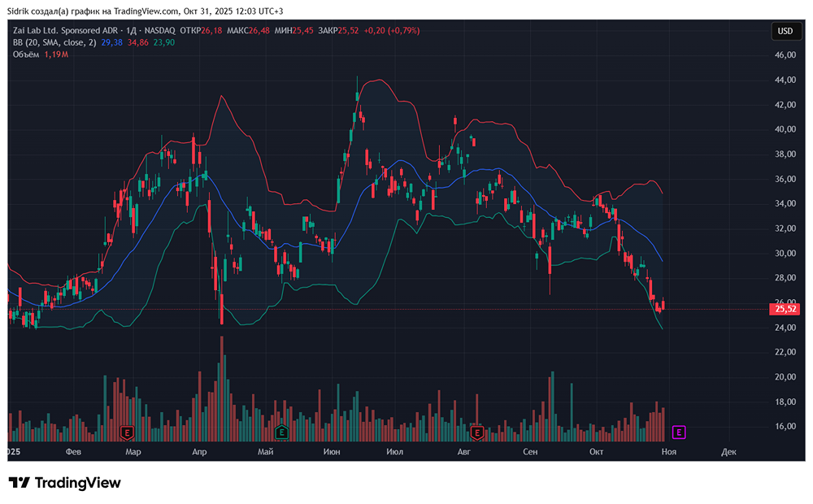Click the red earnings marker near August
The image size is (813, 504).
click(476, 432)
